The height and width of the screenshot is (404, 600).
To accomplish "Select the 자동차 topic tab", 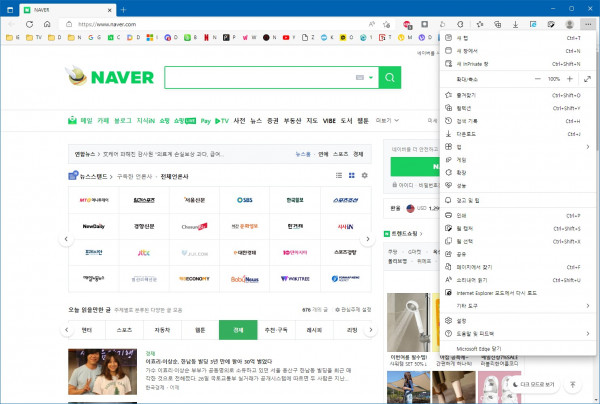I will point(162,330).
